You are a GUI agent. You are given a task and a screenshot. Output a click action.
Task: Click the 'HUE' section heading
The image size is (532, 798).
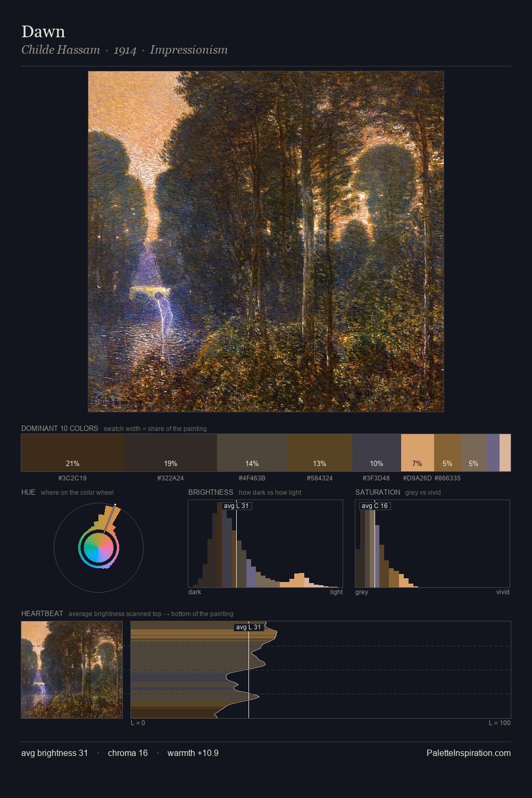[28, 492]
